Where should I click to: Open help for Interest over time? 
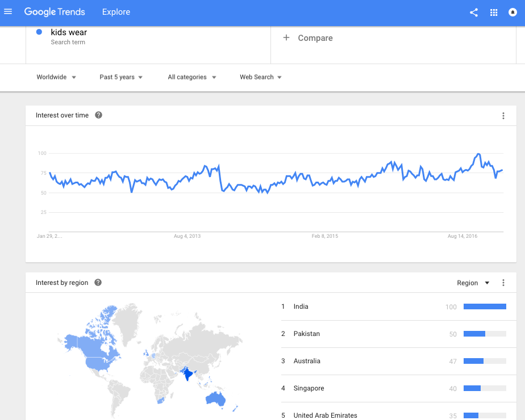pyautogui.click(x=98, y=115)
